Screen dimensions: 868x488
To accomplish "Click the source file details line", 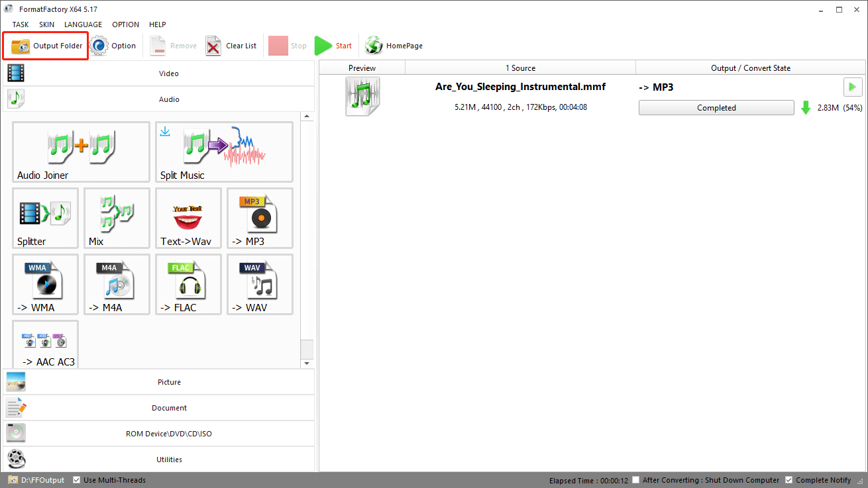I will (x=520, y=107).
